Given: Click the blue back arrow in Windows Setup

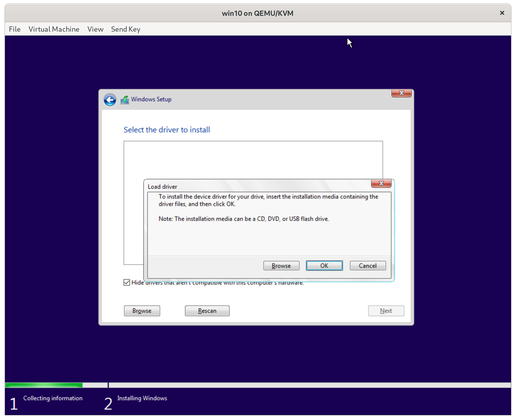Looking at the screenshot, I should coord(110,100).
